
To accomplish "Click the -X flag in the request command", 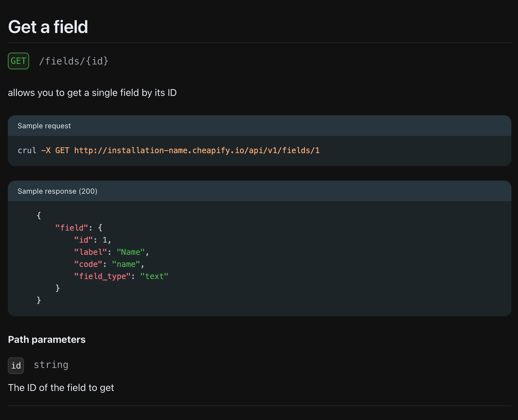I will tap(46, 150).
